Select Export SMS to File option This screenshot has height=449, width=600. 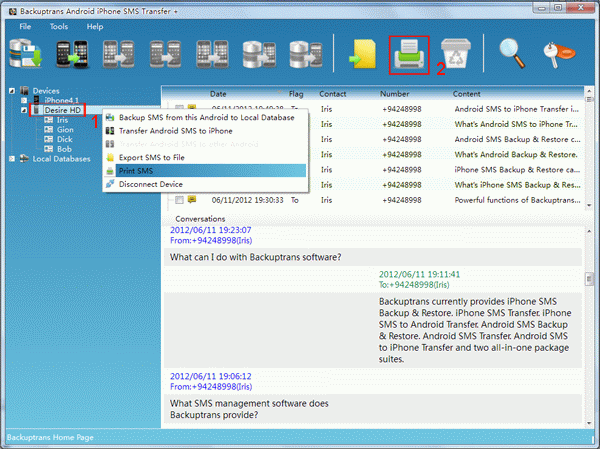coord(152,157)
